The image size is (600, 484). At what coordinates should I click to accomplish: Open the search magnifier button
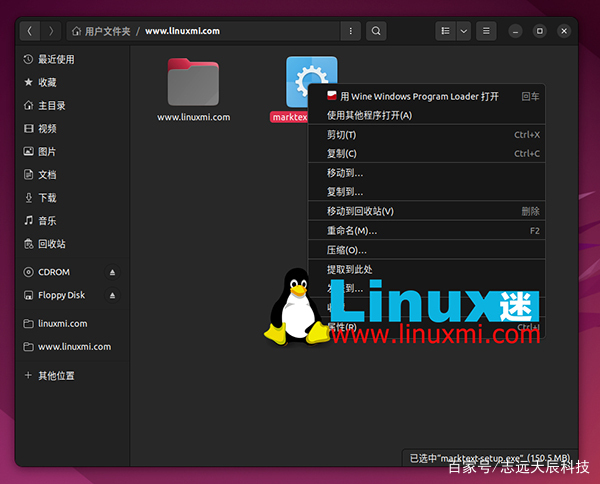click(x=376, y=31)
